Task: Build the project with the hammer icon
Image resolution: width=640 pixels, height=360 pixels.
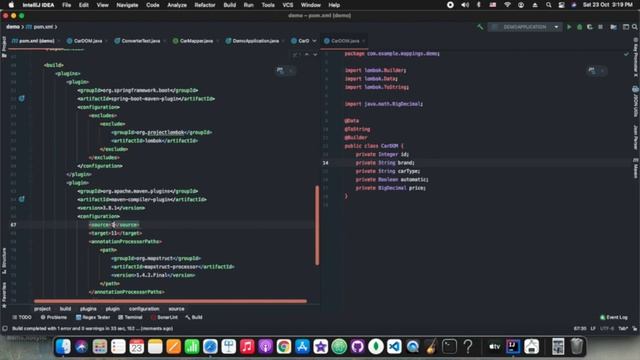Action: [x=480, y=27]
